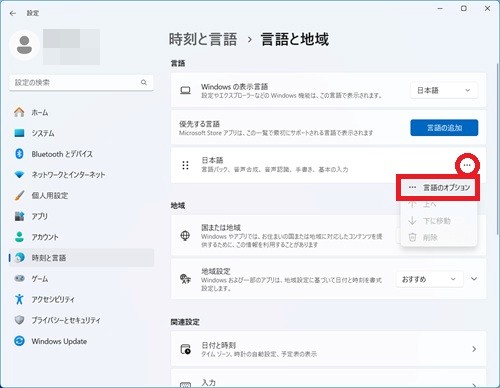Image resolution: width=500 pixels, height=388 pixels.
Task: Minimize the Settings window
Action: (x=440, y=8)
